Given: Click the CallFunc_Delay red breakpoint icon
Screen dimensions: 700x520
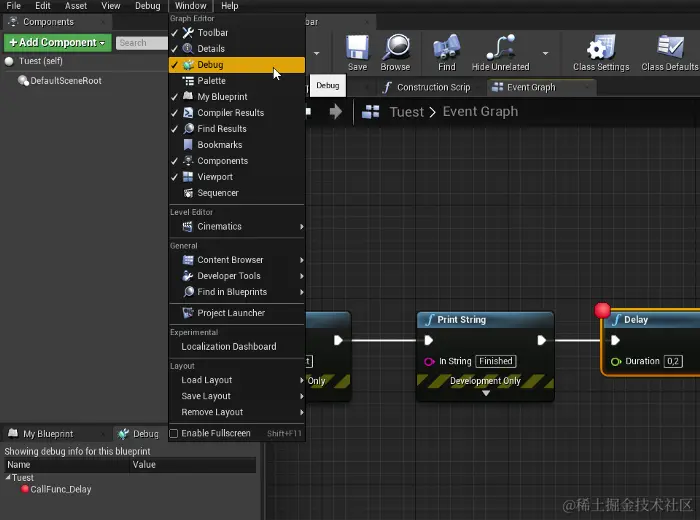Looking at the screenshot, I should point(25,489).
